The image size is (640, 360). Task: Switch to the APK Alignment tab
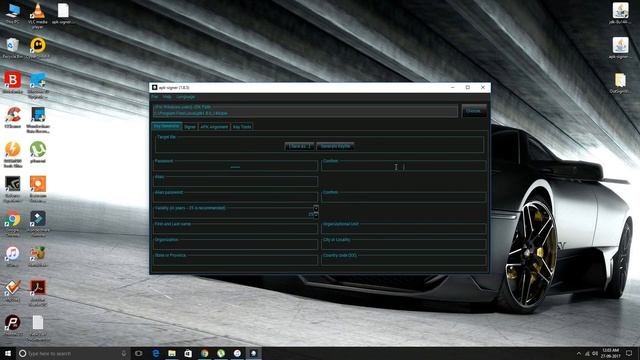214,127
